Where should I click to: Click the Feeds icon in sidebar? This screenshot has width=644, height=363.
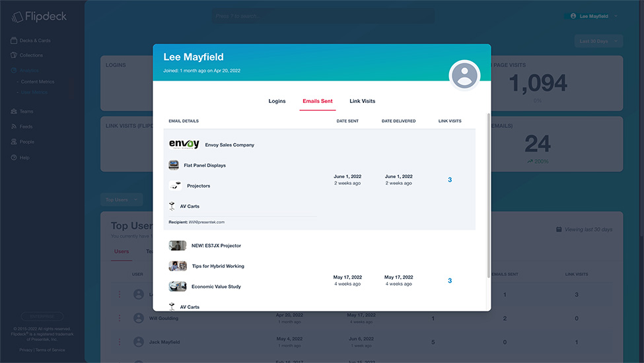click(14, 126)
